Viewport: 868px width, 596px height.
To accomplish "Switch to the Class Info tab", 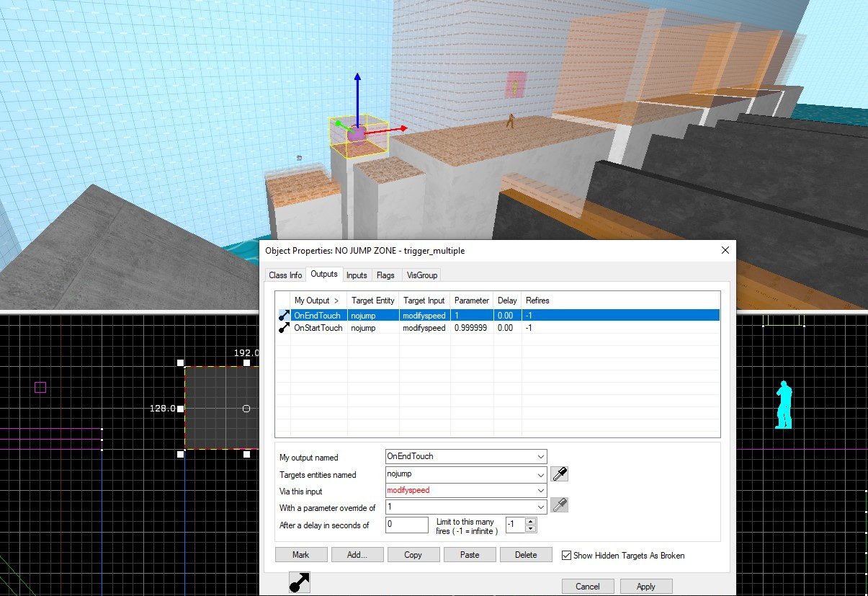I will point(285,275).
